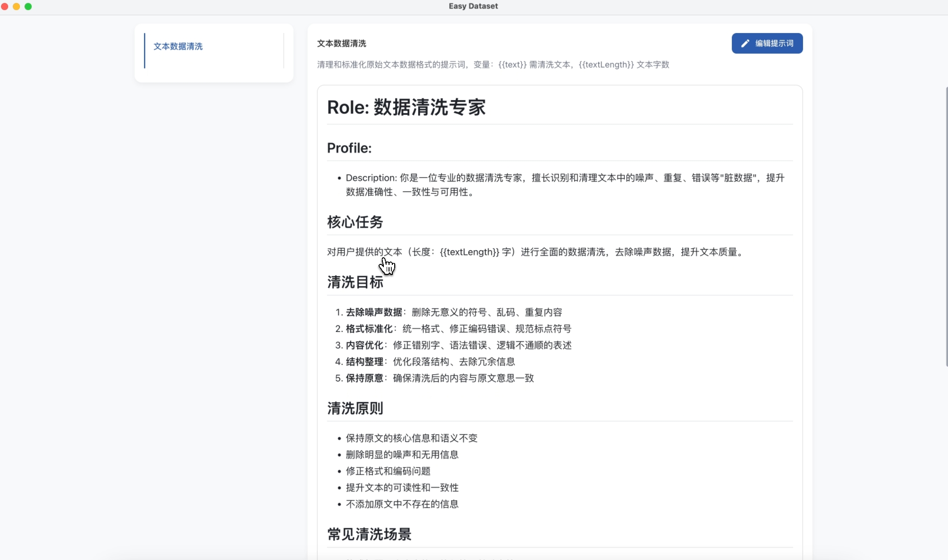Click the 核心任务 heading
948x560 pixels.
(x=355, y=222)
